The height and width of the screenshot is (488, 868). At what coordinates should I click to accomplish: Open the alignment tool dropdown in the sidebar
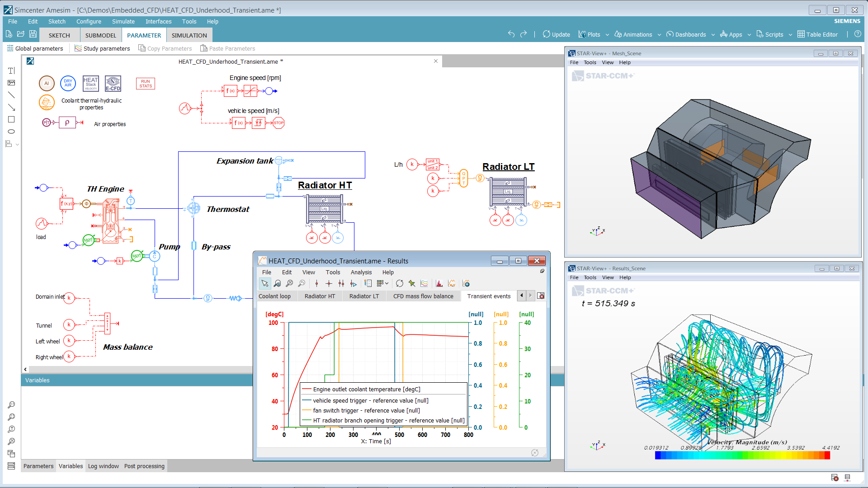pos(16,145)
